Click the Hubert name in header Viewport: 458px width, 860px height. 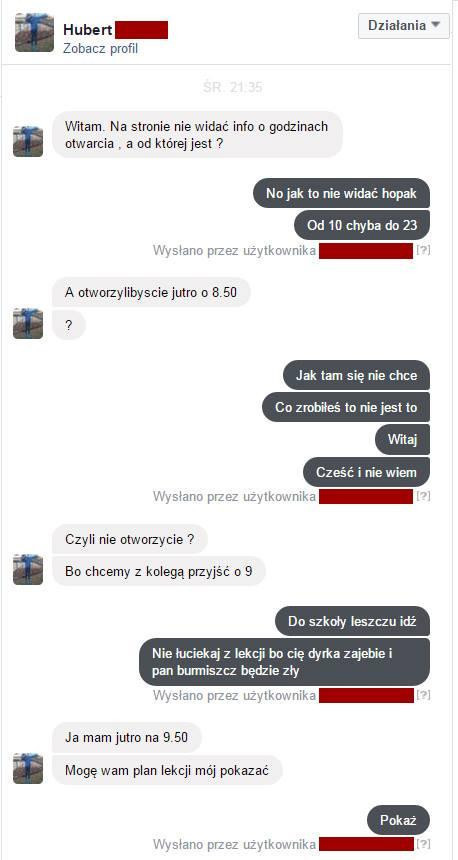click(x=88, y=29)
